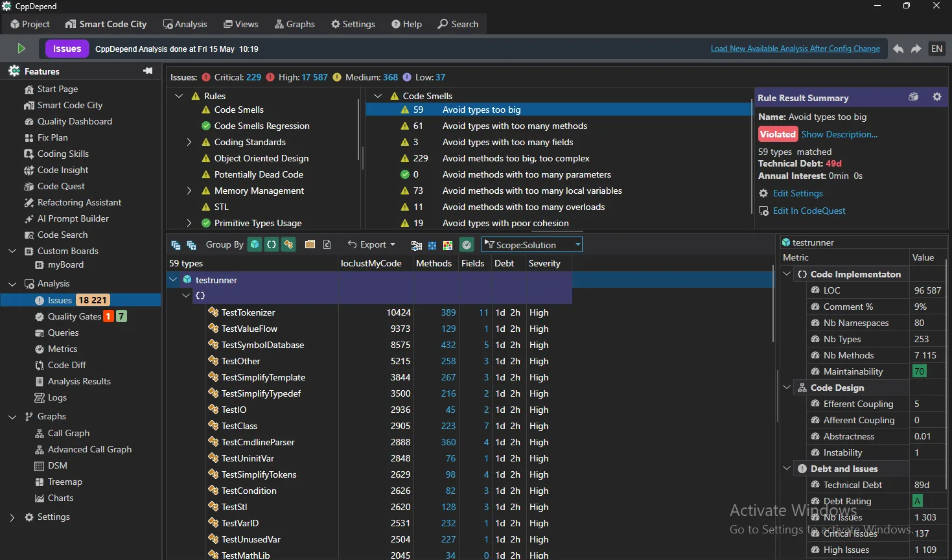Click the Edit In CodeQuest link
The width and height of the screenshot is (952, 560).
[x=809, y=211]
